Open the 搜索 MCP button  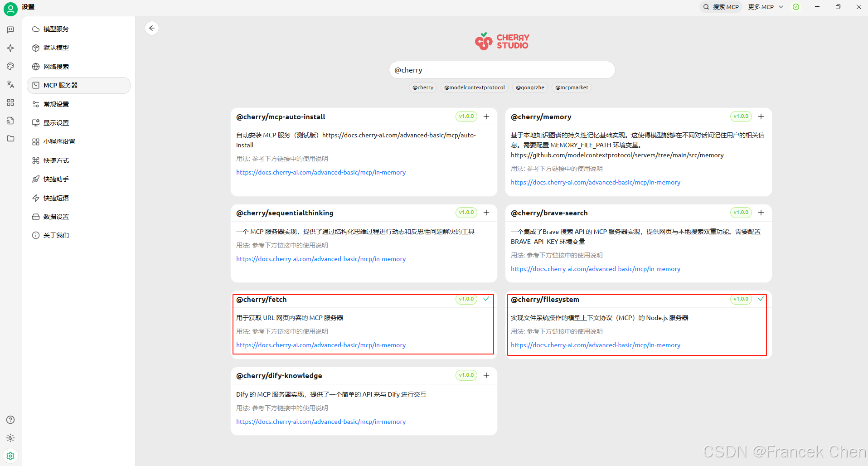(x=721, y=7)
